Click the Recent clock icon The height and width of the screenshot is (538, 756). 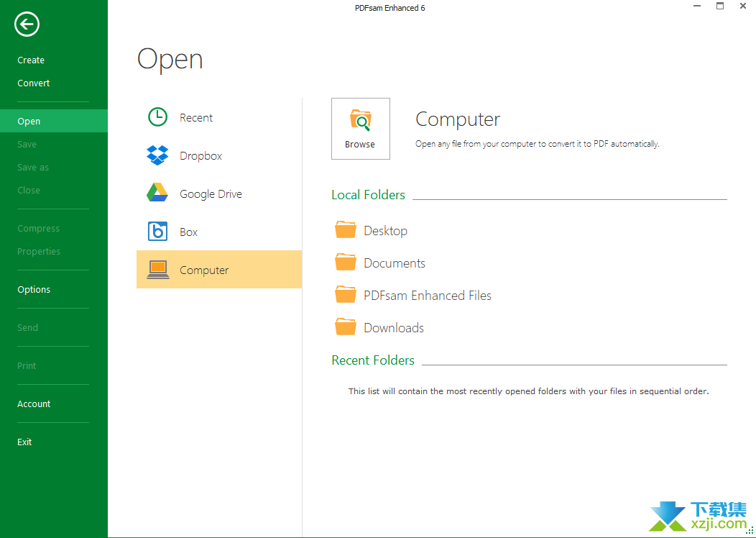coord(157,117)
